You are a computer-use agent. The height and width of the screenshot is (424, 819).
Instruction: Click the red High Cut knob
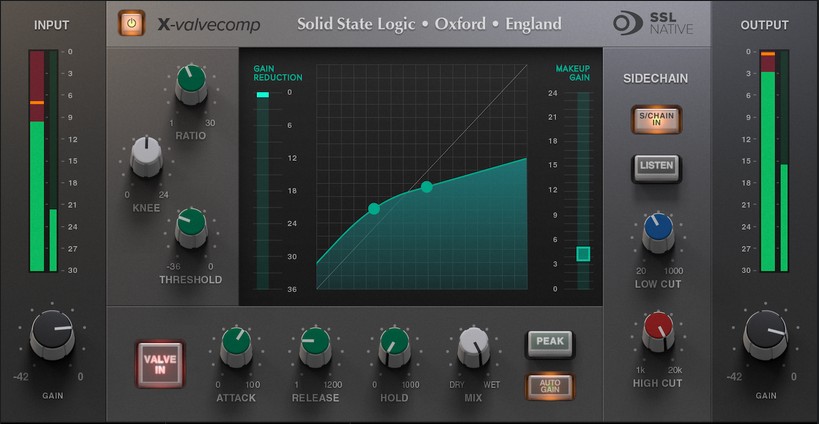click(658, 331)
